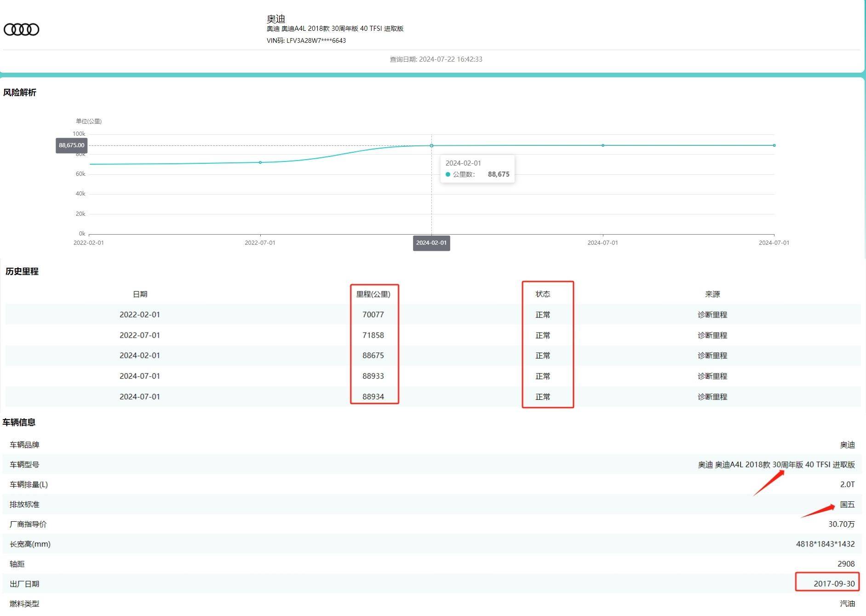Screen dimensions: 866x616
Task: Click the 日期 column header
Action: tap(140, 294)
